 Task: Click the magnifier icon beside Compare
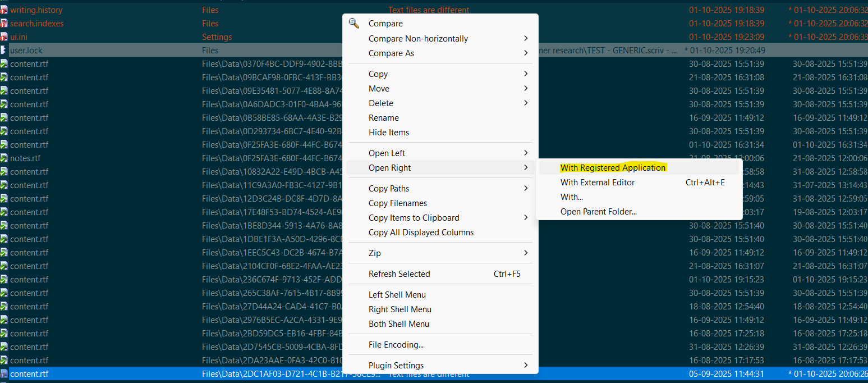pyautogui.click(x=353, y=23)
